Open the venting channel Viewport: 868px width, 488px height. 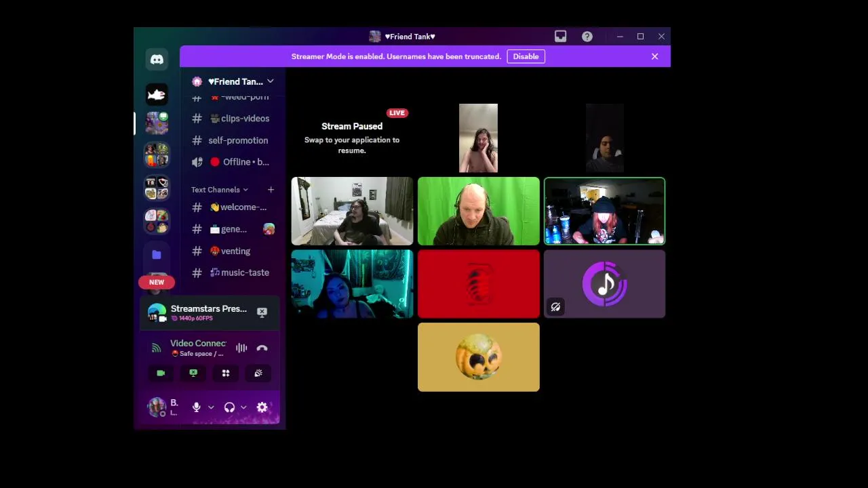click(233, 251)
